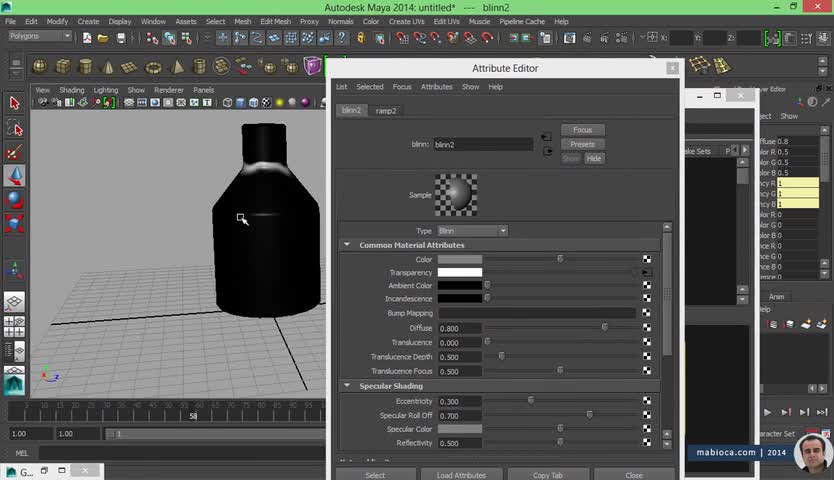Click the Load Attributes button
834x480 pixels.
[x=461, y=475]
